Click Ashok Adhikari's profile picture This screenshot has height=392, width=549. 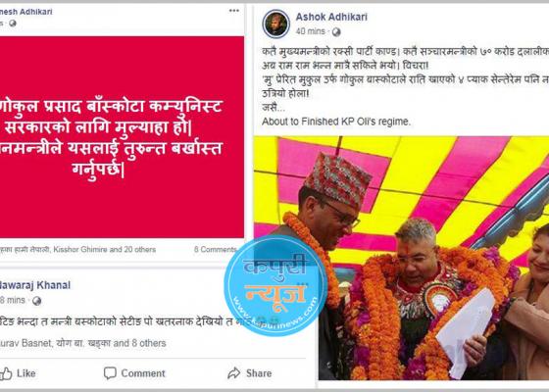[x=275, y=24]
